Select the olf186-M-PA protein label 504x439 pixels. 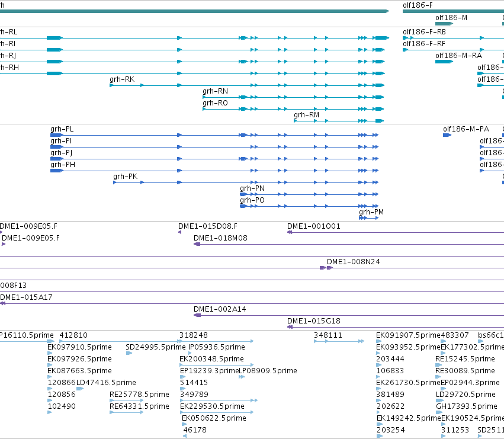pos(466,129)
